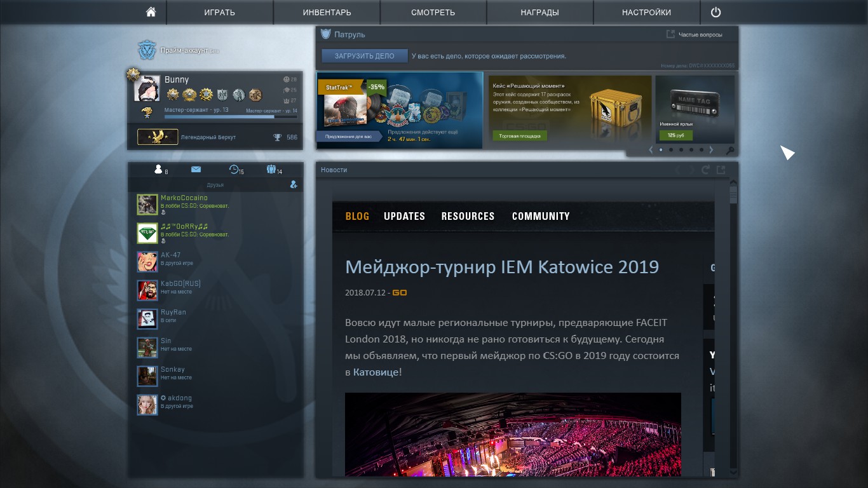Go to next store carousel page arrow
This screenshot has width=868, height=488.
click(x=711, y=150)
